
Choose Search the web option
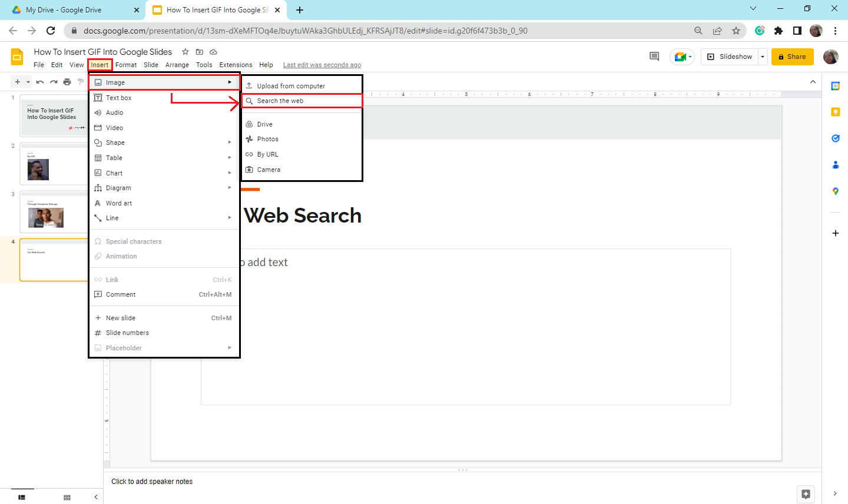302,101
